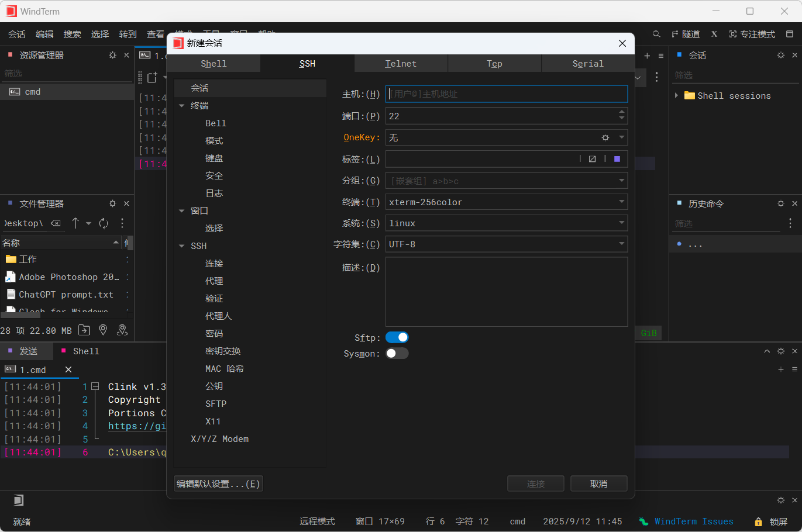Increase port number with up arrow
Viewport: 802px width, 532px height.
tap(621, 112)
